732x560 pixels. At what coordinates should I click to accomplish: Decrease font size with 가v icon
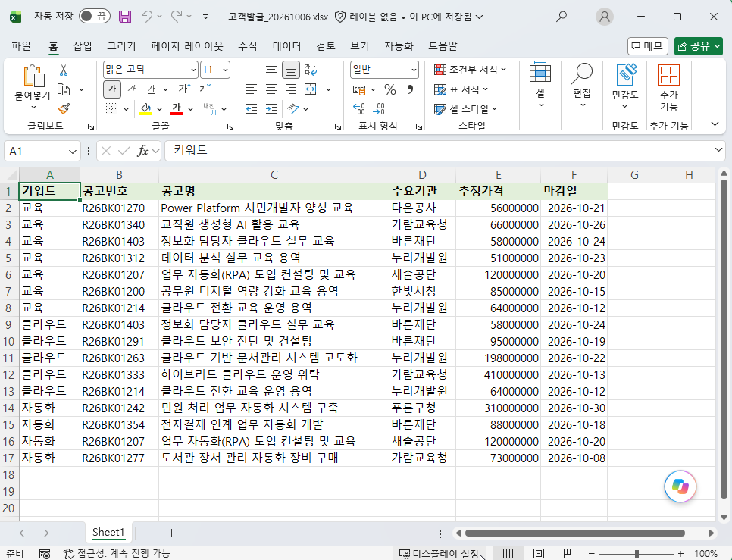pos(205,89)
